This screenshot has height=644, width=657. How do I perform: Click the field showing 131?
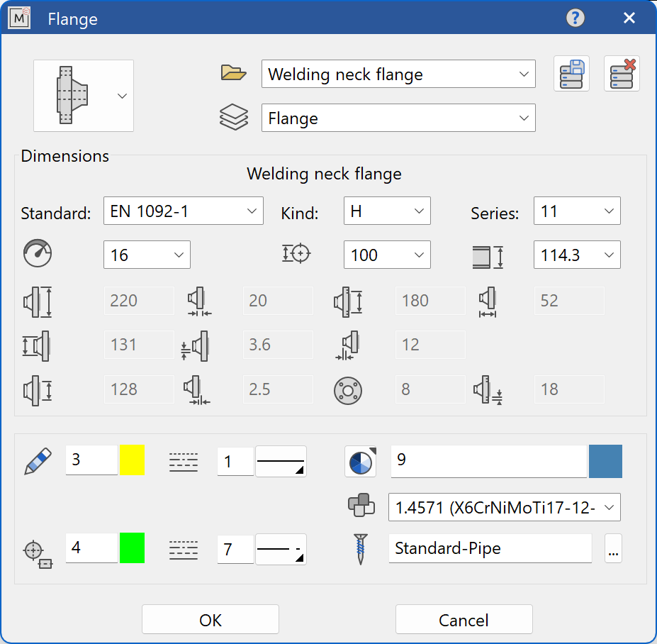[139, 345]
